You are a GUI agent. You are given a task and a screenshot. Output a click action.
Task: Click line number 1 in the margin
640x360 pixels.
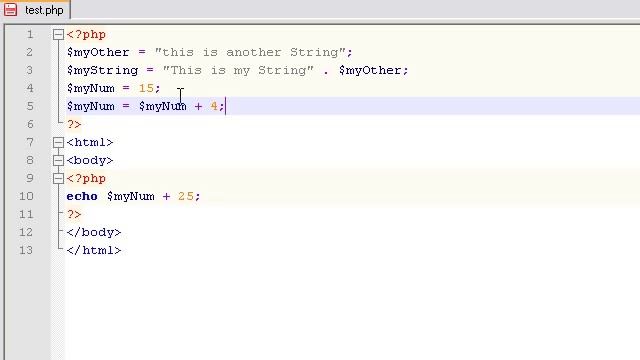click(x=30, y=34)
